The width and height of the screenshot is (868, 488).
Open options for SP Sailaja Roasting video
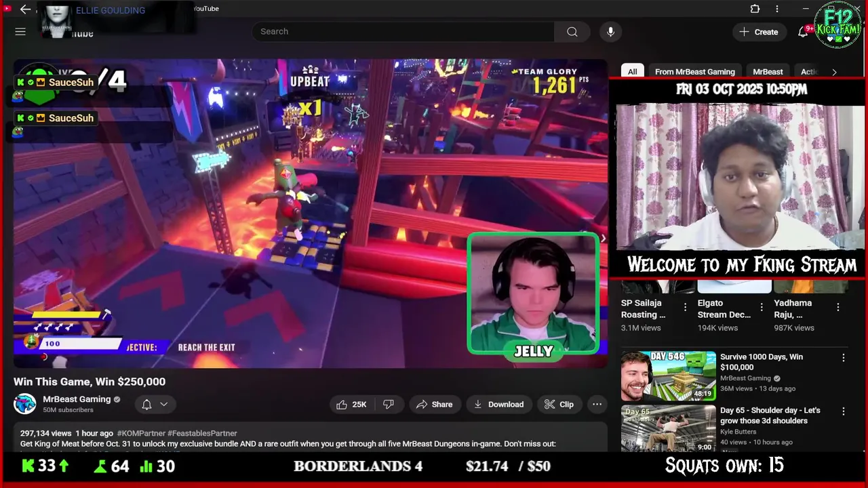[x=685, y=307]
